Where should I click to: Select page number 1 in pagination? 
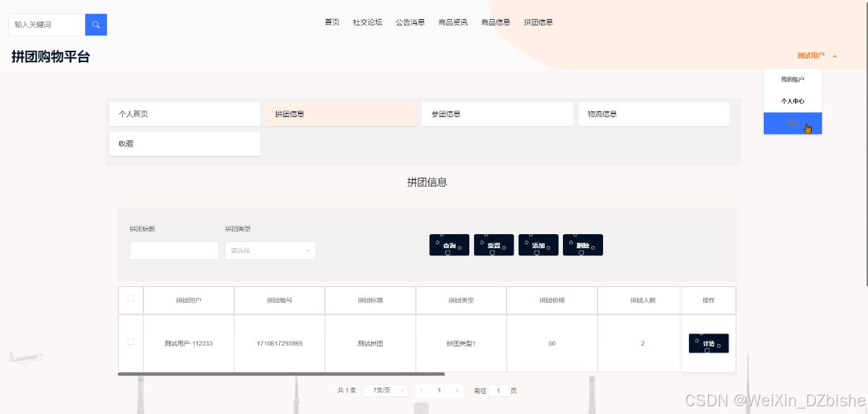click(440, 390)
